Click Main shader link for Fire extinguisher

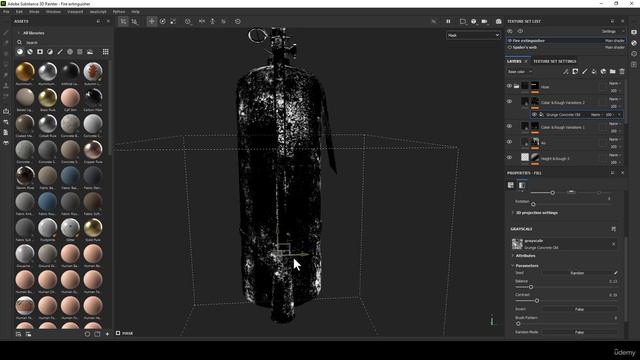pos(614,41)
